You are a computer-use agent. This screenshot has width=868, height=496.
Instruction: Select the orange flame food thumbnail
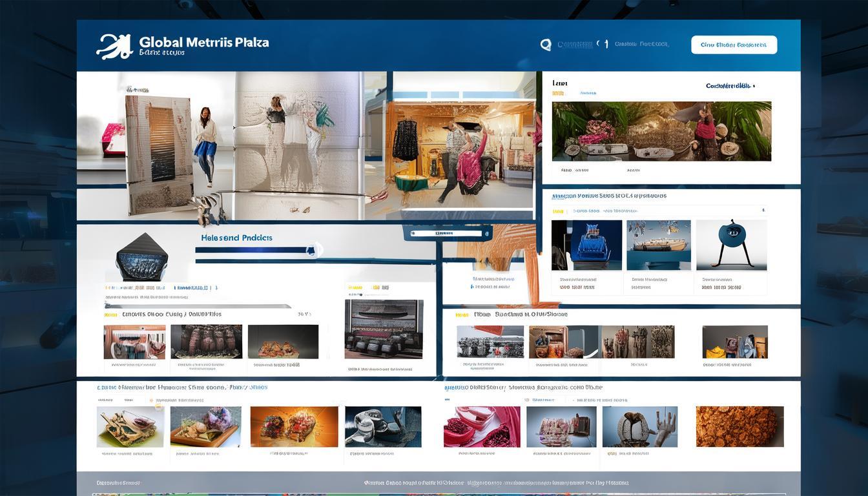(294, 427)
